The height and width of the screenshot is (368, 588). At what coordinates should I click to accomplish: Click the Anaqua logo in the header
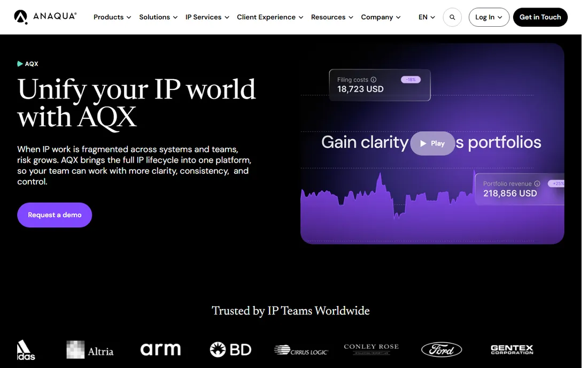click(x=45, y=17)
